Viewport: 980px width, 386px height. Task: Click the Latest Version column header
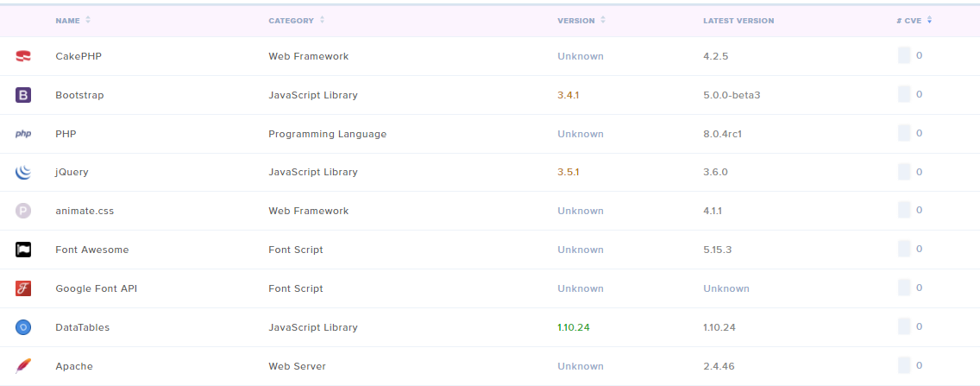(x=738, y=21)
